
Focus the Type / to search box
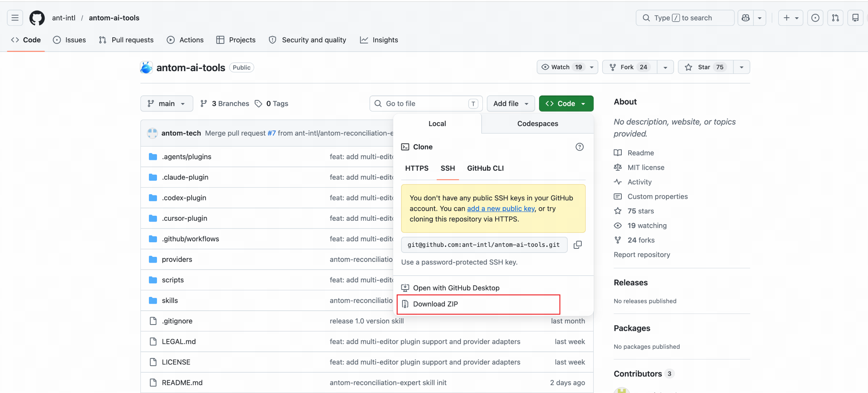coord(685,18)
